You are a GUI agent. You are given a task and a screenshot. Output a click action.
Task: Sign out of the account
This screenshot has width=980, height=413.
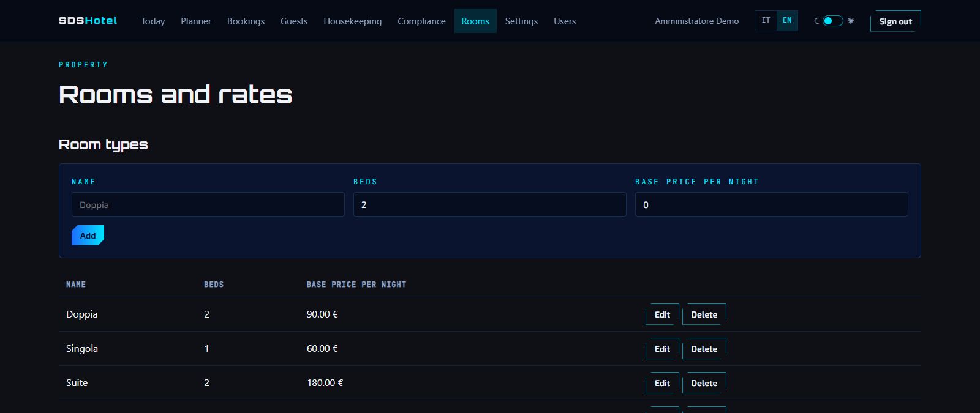(895, 21)
